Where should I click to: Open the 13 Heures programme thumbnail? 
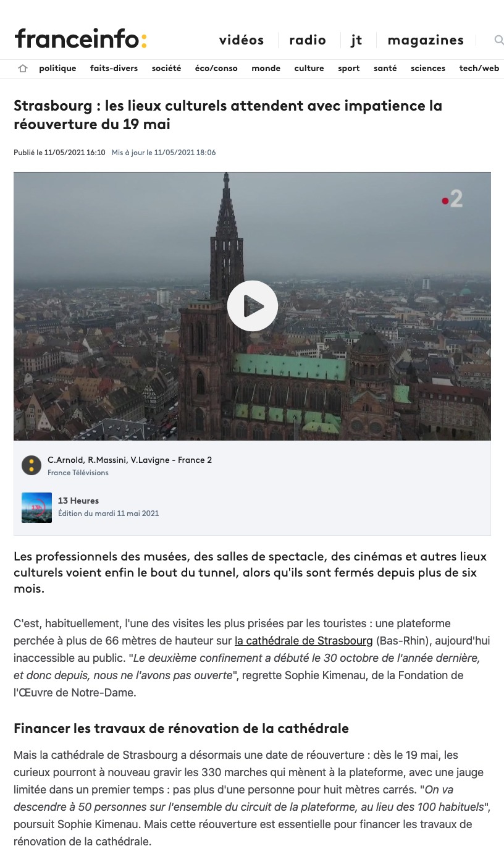tap(36, 507)
